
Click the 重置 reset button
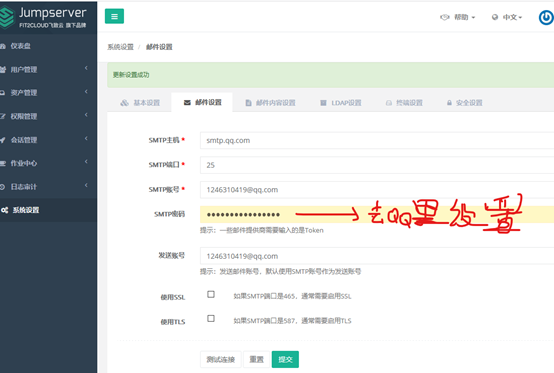tap(257, 360)
